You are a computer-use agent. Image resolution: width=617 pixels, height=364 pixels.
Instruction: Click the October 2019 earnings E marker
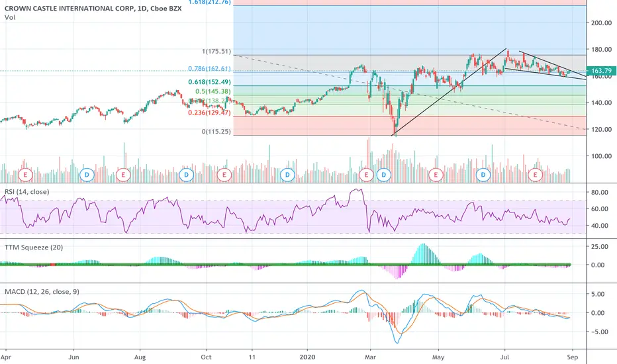[x=224, y=175]
